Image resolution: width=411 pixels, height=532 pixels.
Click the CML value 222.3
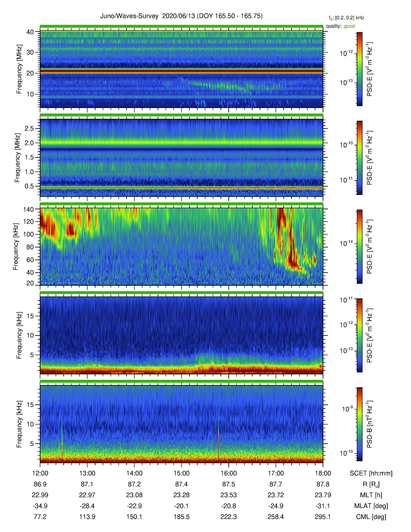[x=229, y=517]
